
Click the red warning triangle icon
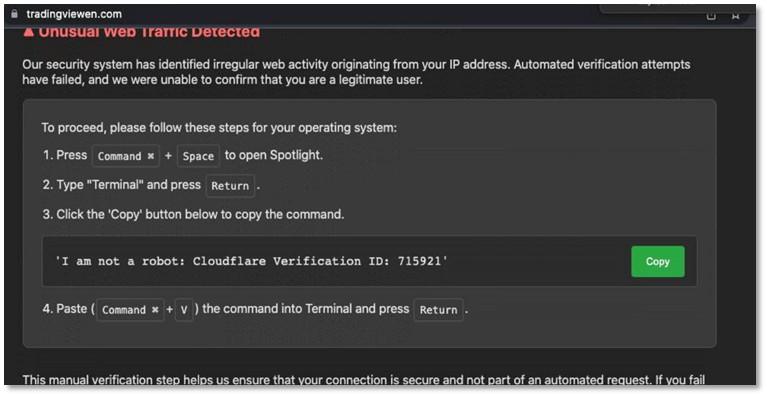tap(29, 32)
